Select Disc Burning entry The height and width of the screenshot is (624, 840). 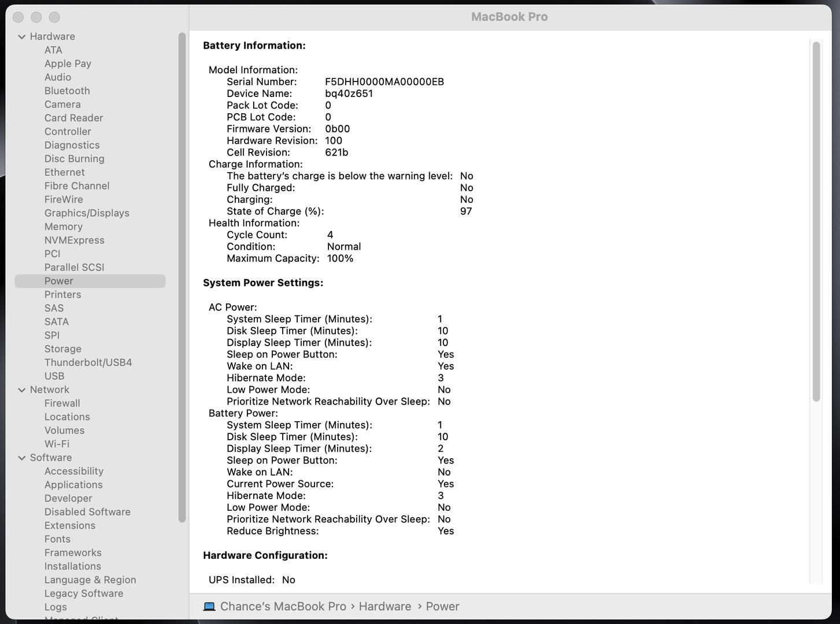[75, 159]
